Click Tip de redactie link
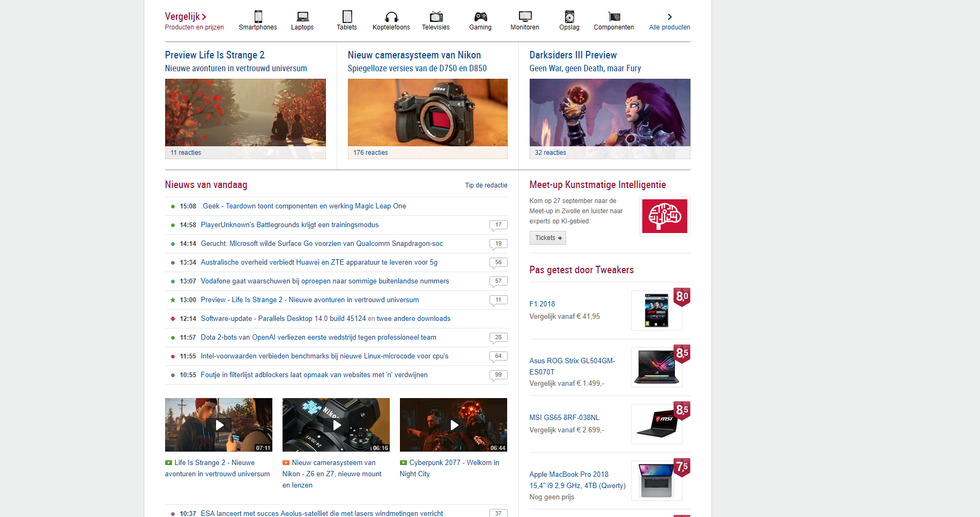Screen dimensions: 980x517 tap(486, 185)
